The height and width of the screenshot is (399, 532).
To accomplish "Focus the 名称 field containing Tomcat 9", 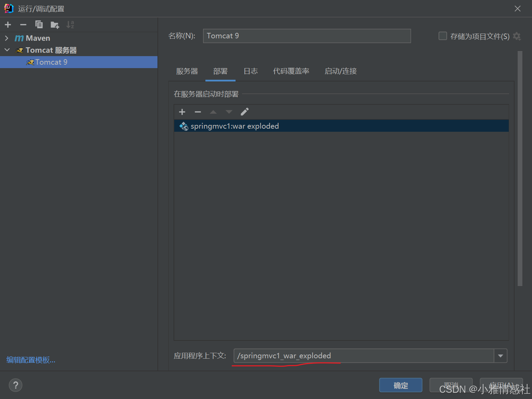I will tap(307, 36).
